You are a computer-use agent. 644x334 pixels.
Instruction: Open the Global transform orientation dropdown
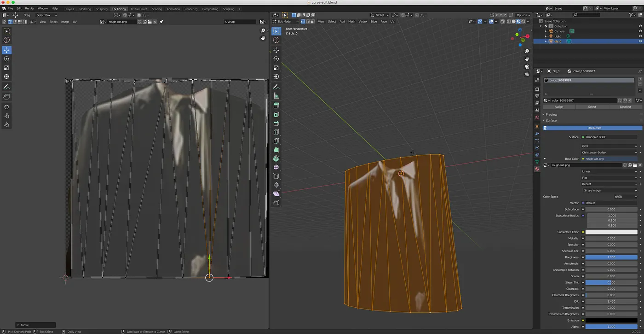point(380,15)
